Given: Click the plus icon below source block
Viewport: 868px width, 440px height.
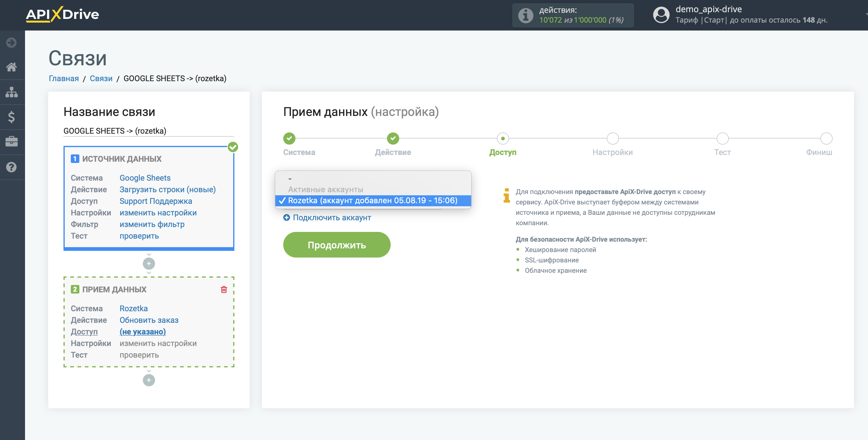Looking at the screenshot, I should point(149,263).
